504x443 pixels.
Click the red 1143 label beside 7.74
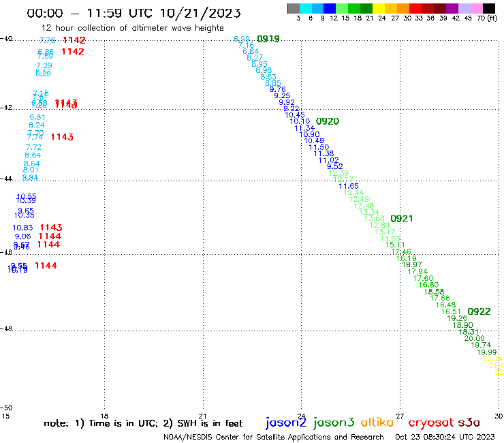tap(62, 137)
